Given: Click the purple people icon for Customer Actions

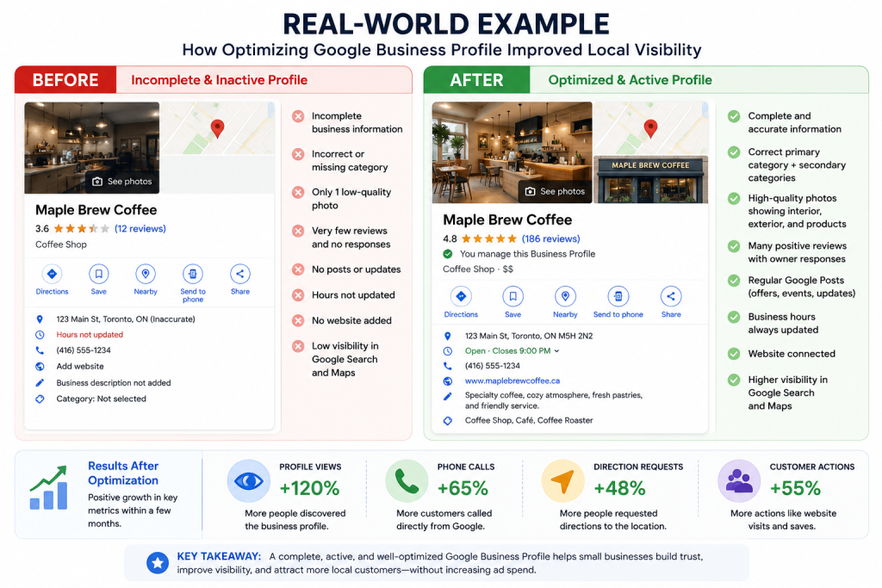Looking at the screenshot, I should [739, 481].
